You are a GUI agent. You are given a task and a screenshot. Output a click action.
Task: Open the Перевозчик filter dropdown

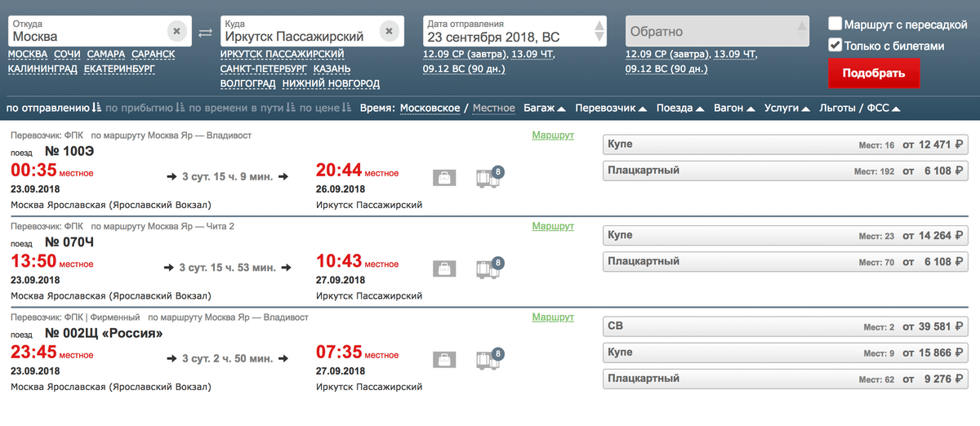pyautogui.click(x=610, y=108)
